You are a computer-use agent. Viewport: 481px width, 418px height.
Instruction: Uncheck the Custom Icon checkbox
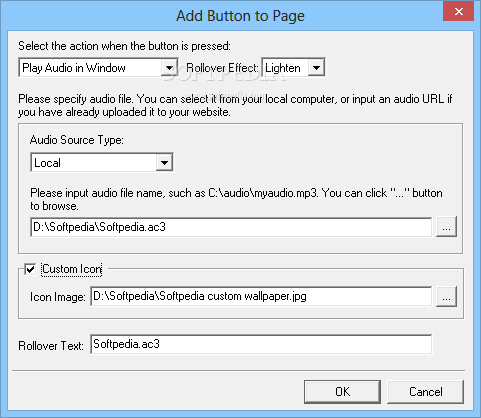pos(30,269)
